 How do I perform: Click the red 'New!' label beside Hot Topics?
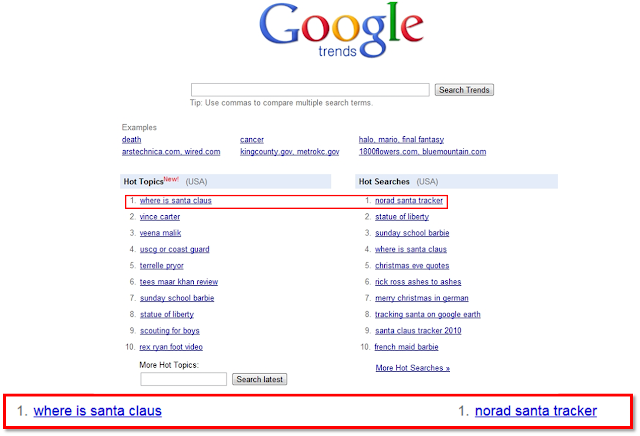171,179
